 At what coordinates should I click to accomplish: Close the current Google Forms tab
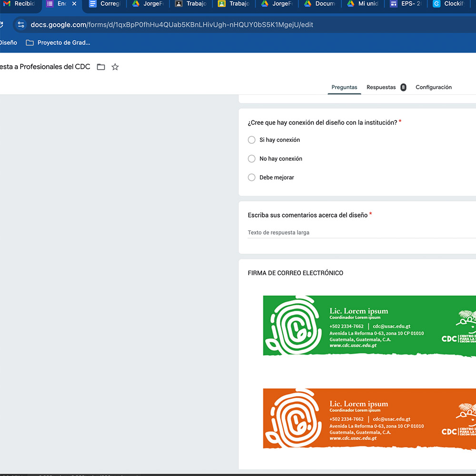[x=74, y=4]
